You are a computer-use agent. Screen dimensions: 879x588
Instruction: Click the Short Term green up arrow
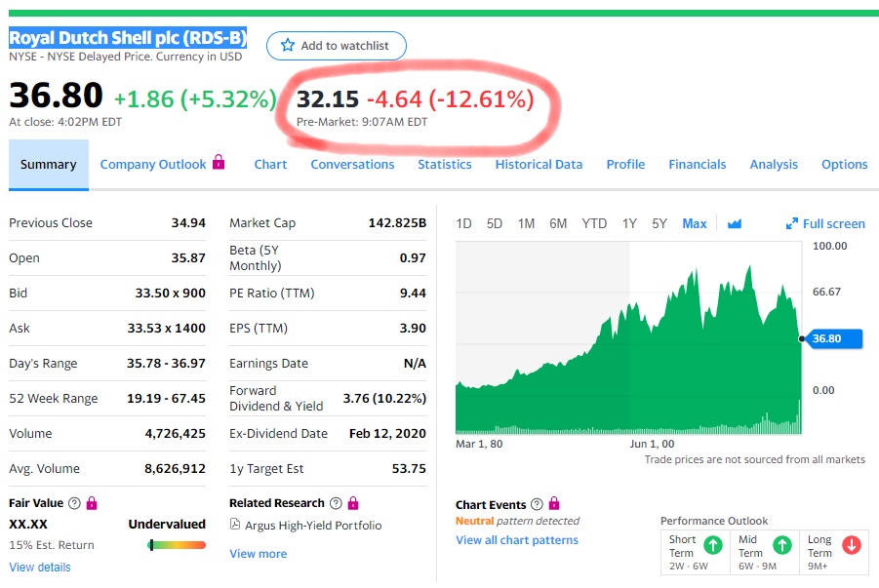(713, 544)
